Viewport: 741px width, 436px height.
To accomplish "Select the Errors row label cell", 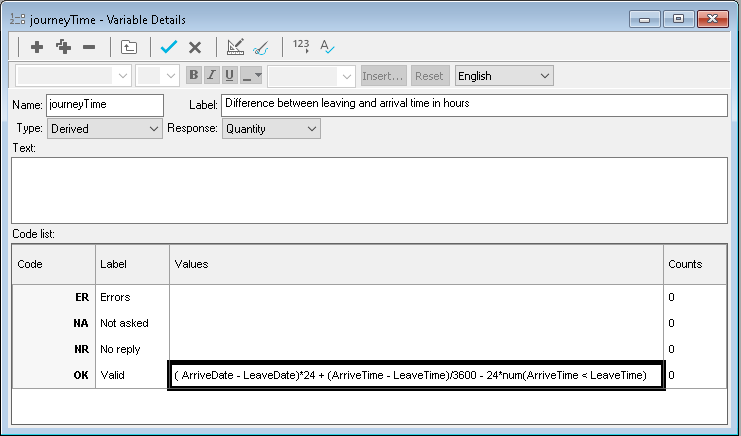I will click(132, 297).
